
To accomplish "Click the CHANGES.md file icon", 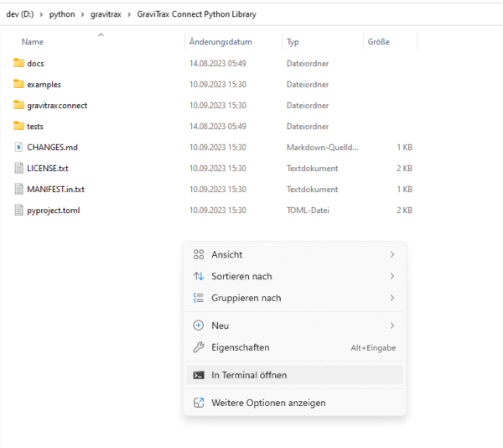I will [19, 147].
